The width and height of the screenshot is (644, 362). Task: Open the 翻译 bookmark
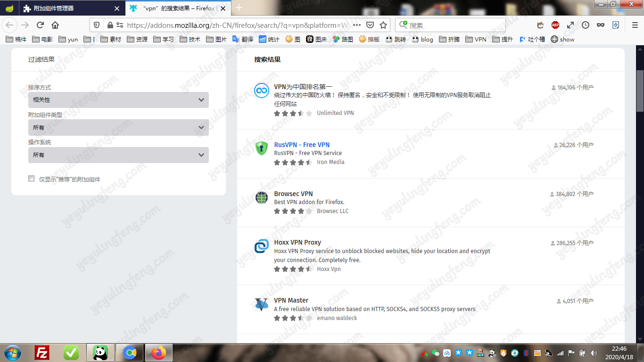(x=243, y=39)
